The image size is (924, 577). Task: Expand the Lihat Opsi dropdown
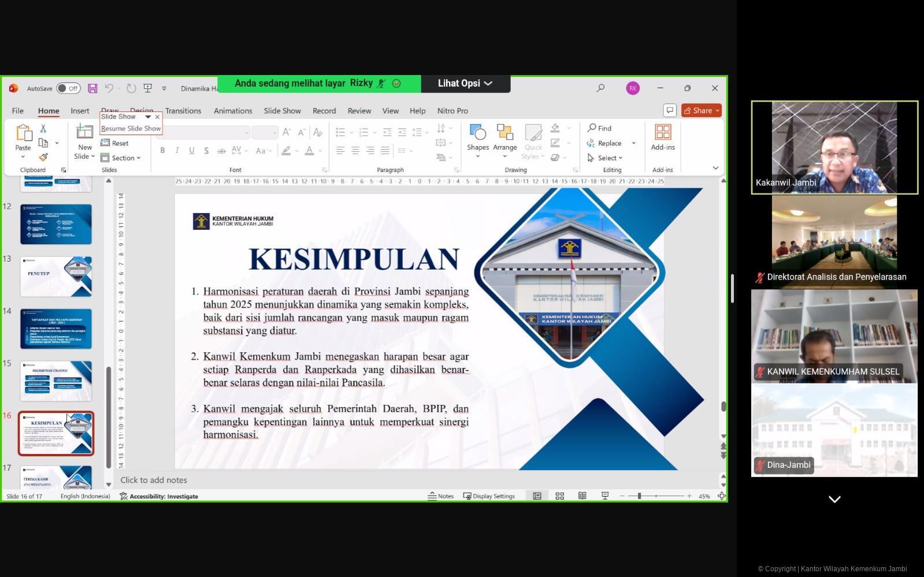(465, 83)
